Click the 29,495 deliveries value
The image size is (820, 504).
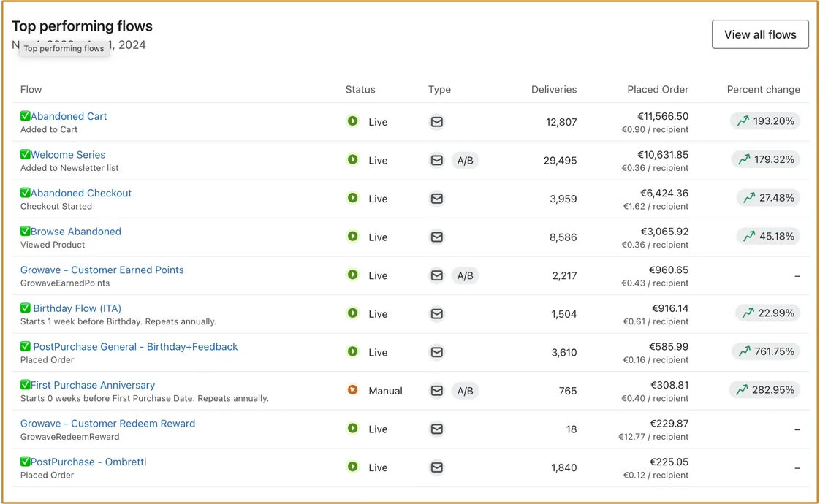click(x=560, y=161)
